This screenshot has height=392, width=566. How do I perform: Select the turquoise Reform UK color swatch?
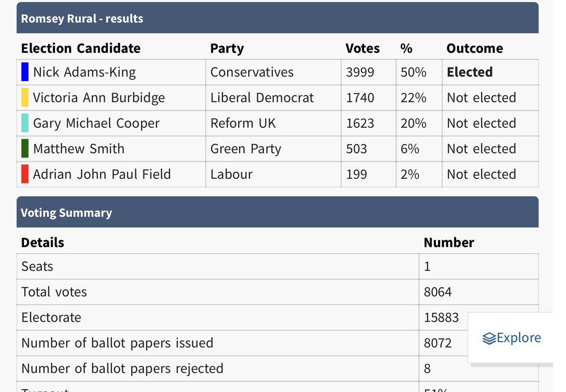tap(25, 123)
